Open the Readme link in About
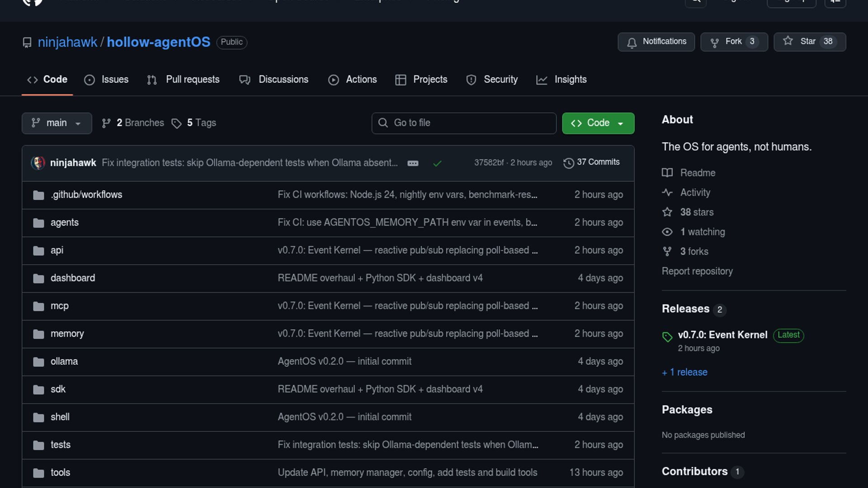868x488 pixels. (x=698, y=173)
